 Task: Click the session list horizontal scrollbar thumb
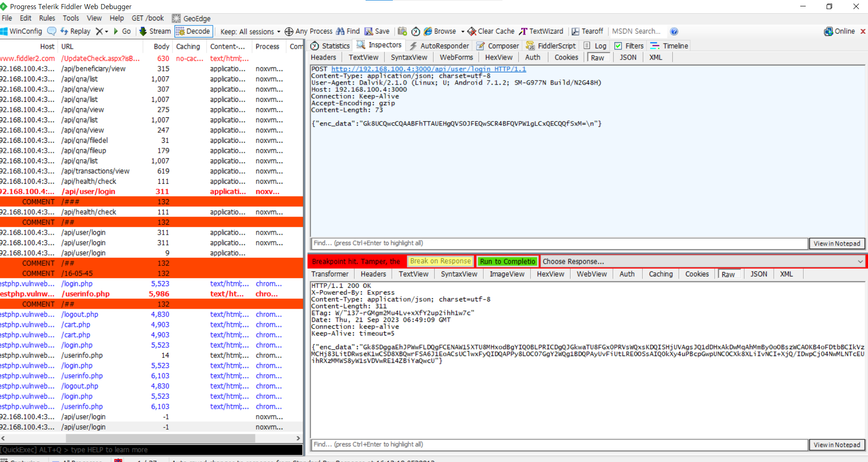[161, 438]
